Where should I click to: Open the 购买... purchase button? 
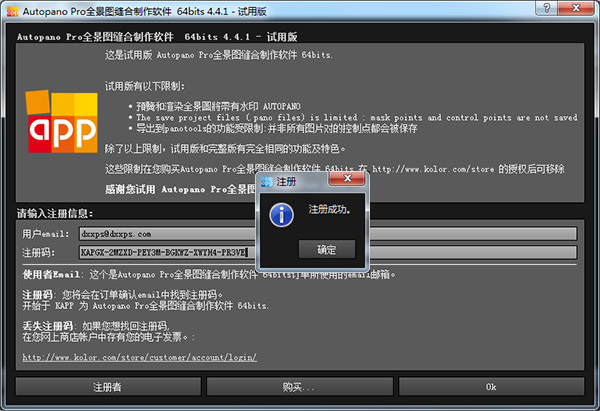(x=300, y=387)
